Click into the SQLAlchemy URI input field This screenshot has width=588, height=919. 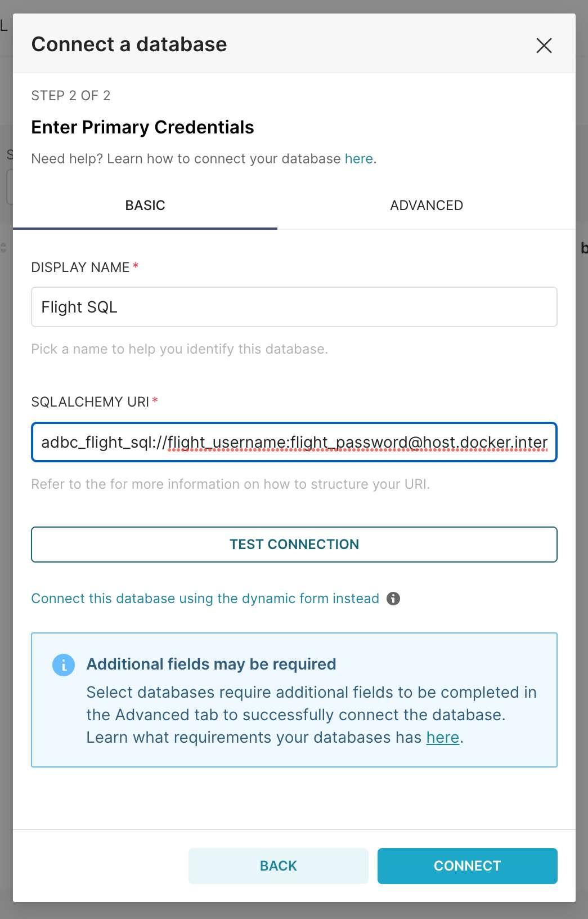point(294,442)
